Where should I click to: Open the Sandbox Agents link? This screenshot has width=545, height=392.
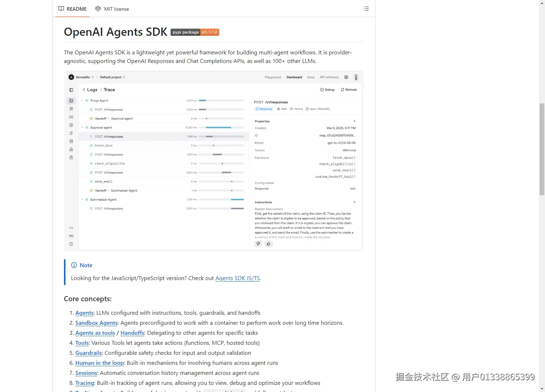[97, 323]
